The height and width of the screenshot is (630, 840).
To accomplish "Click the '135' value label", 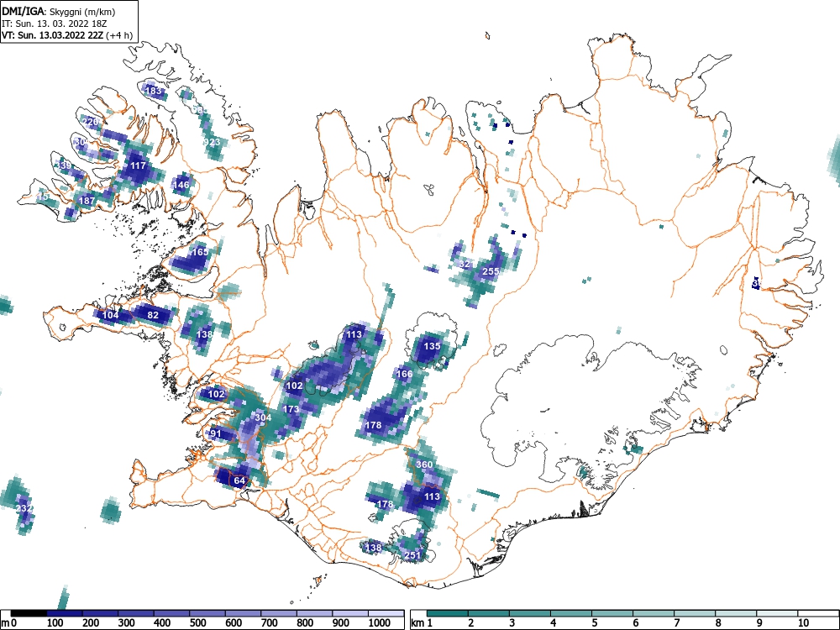I will click(x=432, y=346).
